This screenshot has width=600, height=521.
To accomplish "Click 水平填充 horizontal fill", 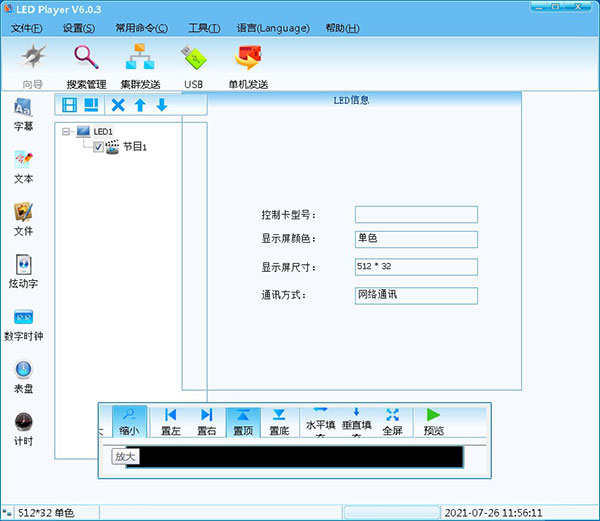I will point(321,422).
